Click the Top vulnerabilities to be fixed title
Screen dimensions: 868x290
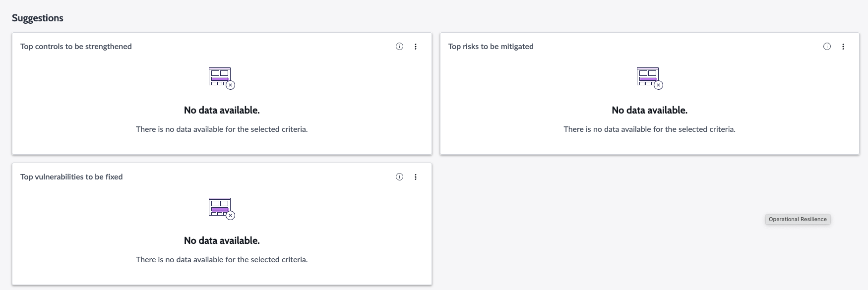coord(71,177)
